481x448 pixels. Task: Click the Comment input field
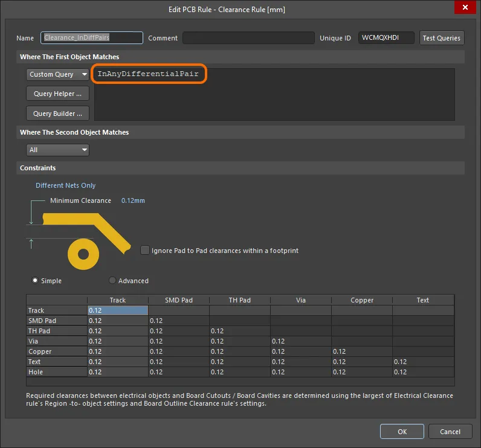(248, 37)
